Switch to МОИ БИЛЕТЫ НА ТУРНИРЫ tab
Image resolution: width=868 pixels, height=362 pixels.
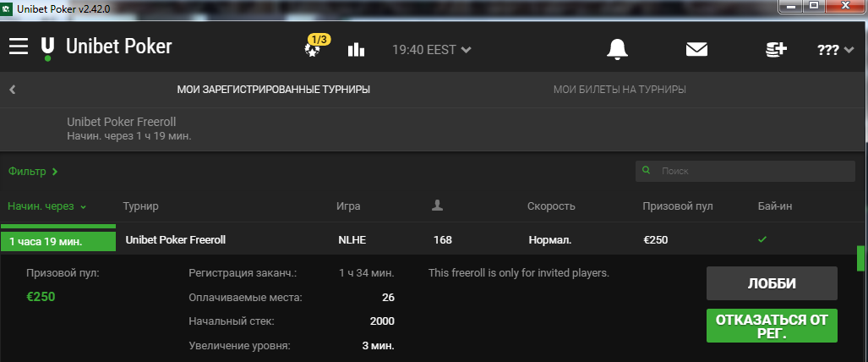620,90
